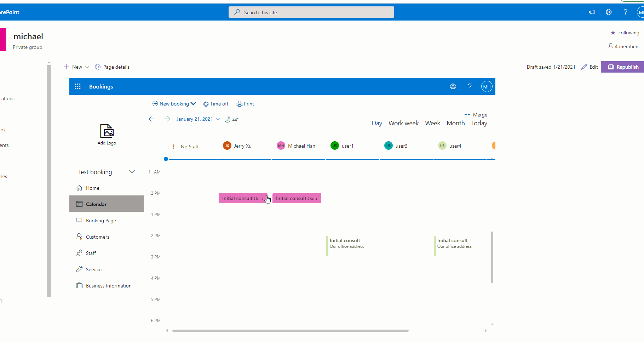Click the Time off button

216,104
